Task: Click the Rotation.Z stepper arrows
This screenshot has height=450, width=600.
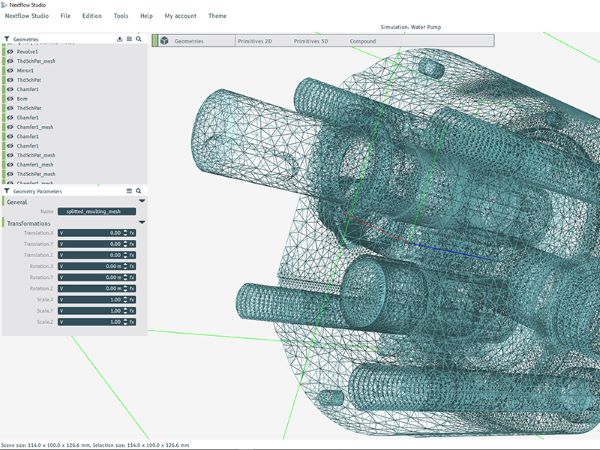Action: pos(123,289)
